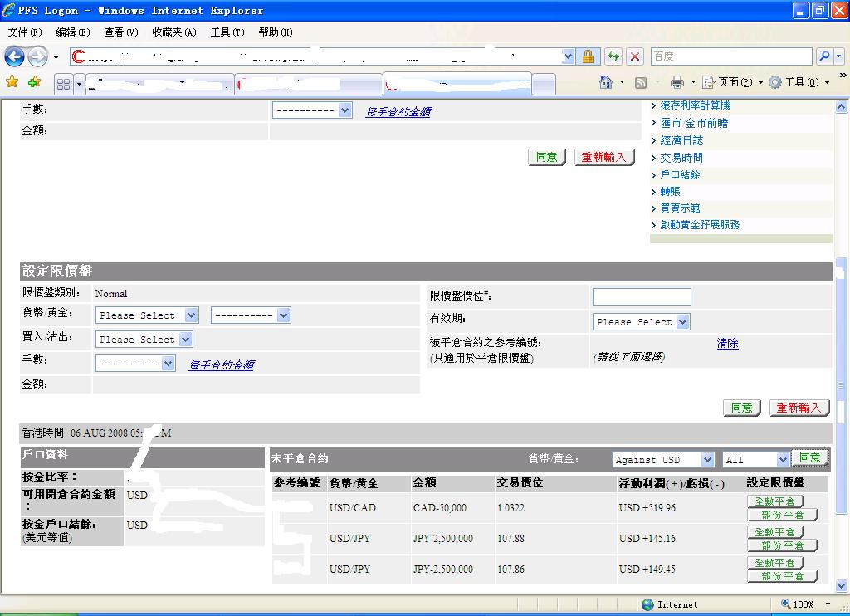Click the page scrollbar up arrow

pyautogui.click(x=841, y=107)
